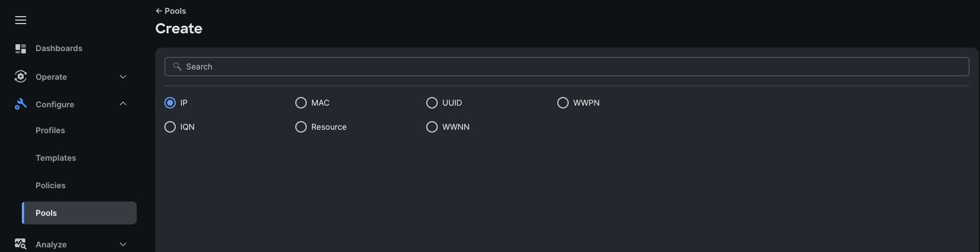Image resolution: width=980 pixels, height=252 pixels.
Task: Expand the Analyze section chevron
Action: click(123, 244)
